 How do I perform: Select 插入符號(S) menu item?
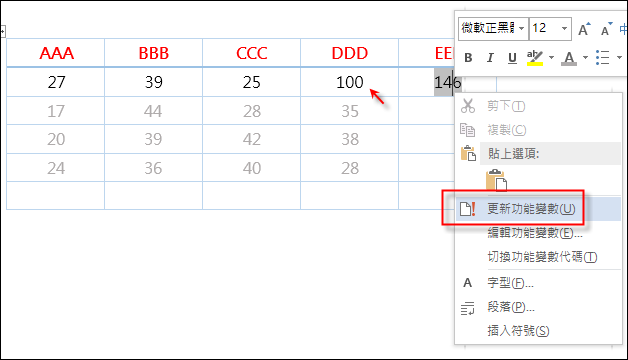pyautogui.click(x=538, y=331)
